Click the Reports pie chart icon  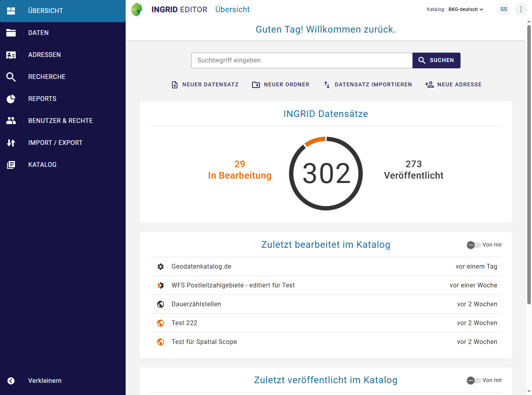(x=11, y=99)
